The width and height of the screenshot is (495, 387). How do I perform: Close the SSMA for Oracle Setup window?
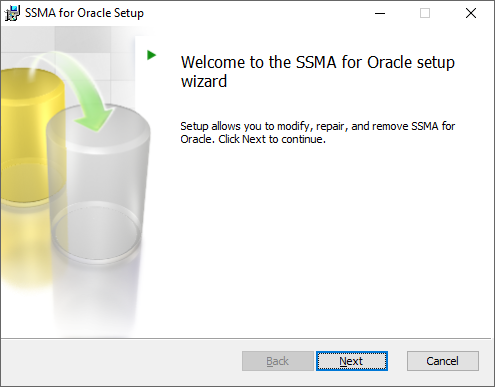pyautogui.click(x=471, y=13)
